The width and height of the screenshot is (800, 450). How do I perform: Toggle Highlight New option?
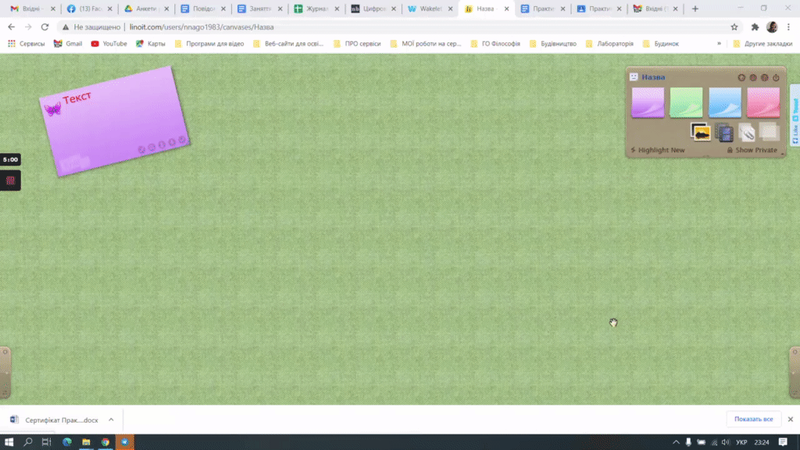[657, 150]
